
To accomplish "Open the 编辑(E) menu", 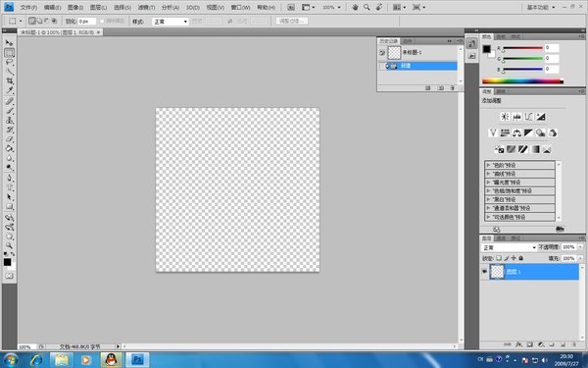I will click(52, 7).
